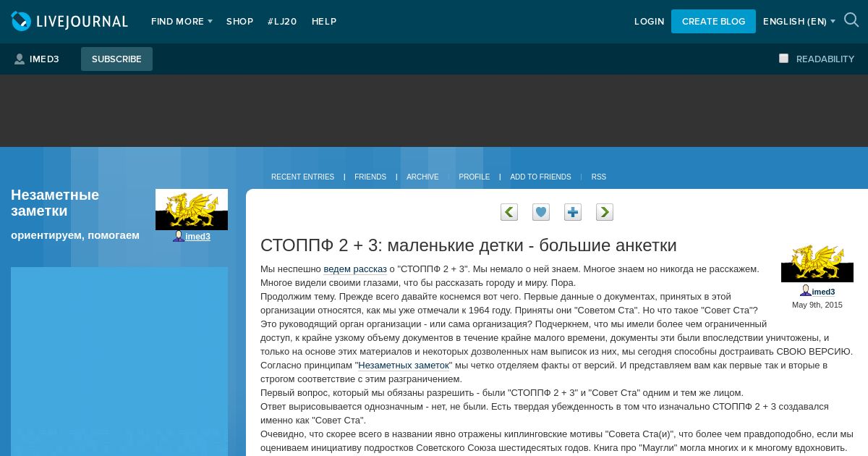This screenshot has width=868, height=456.
Task: Click sidebar imed3 username link
Action: point(197,237)
